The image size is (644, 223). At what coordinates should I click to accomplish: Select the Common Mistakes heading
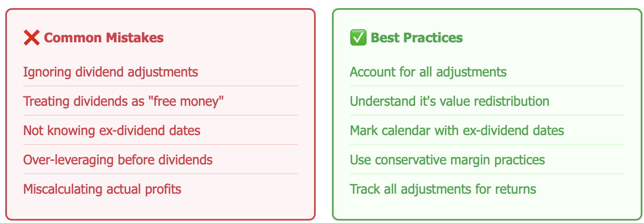point(103,38)
